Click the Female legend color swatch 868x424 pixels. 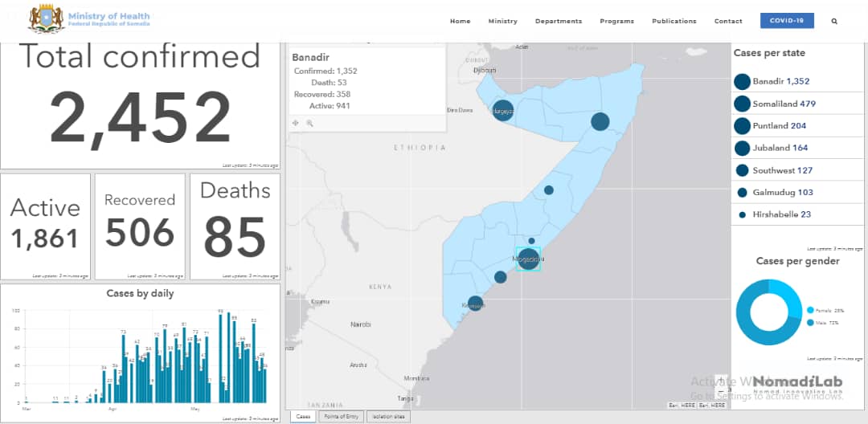click(x=809, y=310)
